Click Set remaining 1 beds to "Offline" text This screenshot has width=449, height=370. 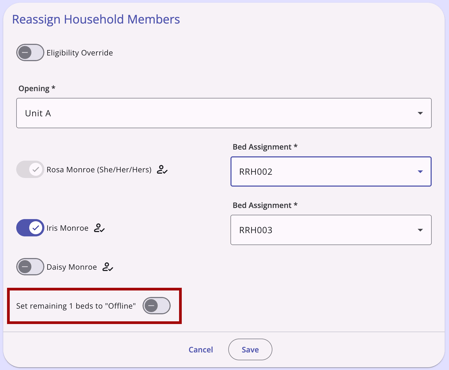[x=76, y=306]
